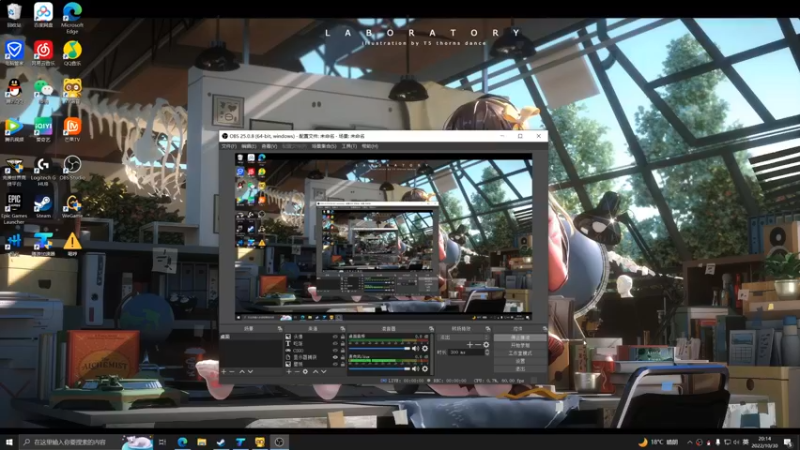This screenshot has width=800, height=450.
Task: Show hidden system tray icons chevron
Action: pyautogui.click(x=690, y=442)
